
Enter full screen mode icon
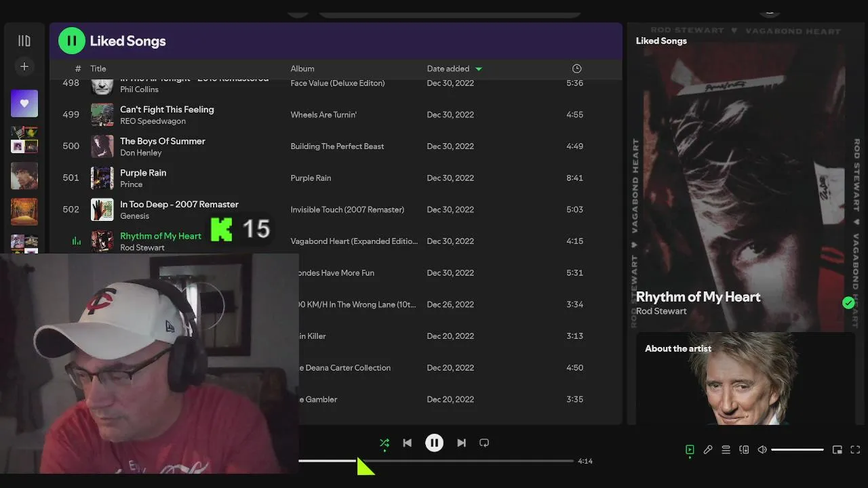855,449
